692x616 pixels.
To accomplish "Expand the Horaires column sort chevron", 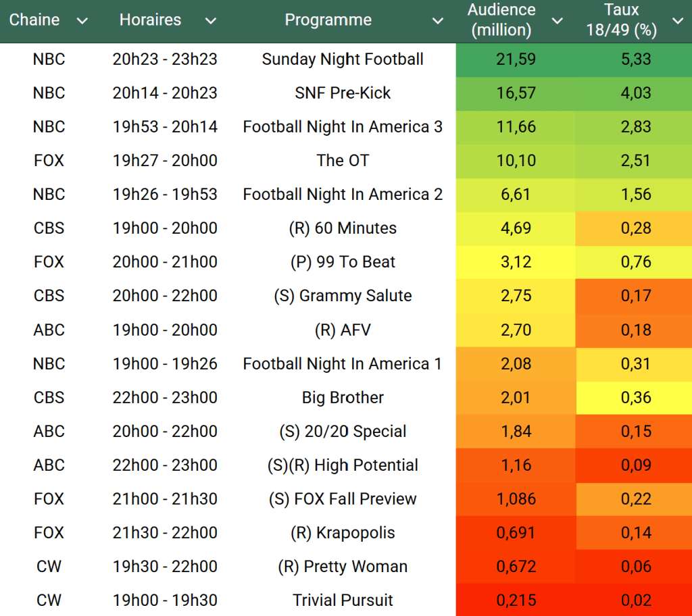I will tap(211, 21).
